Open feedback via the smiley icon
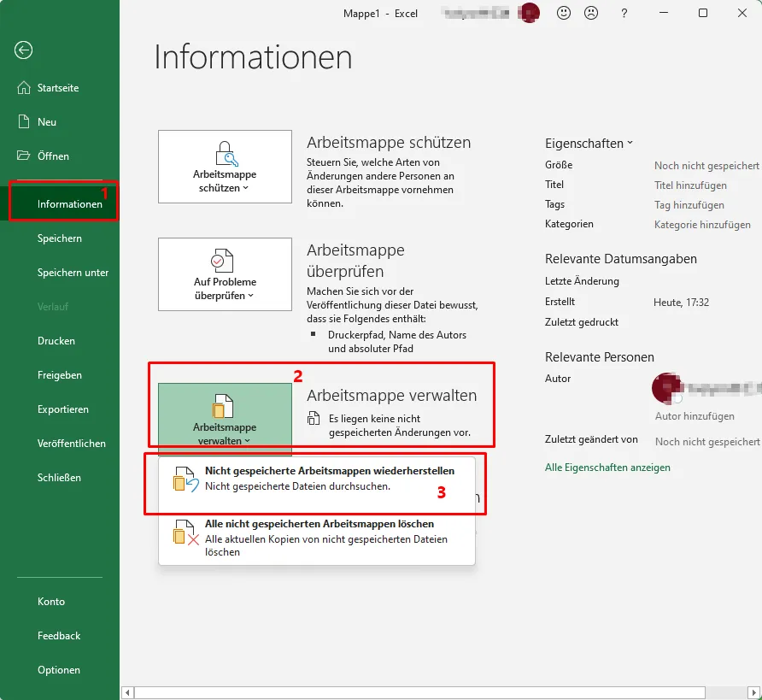 click(x=564, y=13)
